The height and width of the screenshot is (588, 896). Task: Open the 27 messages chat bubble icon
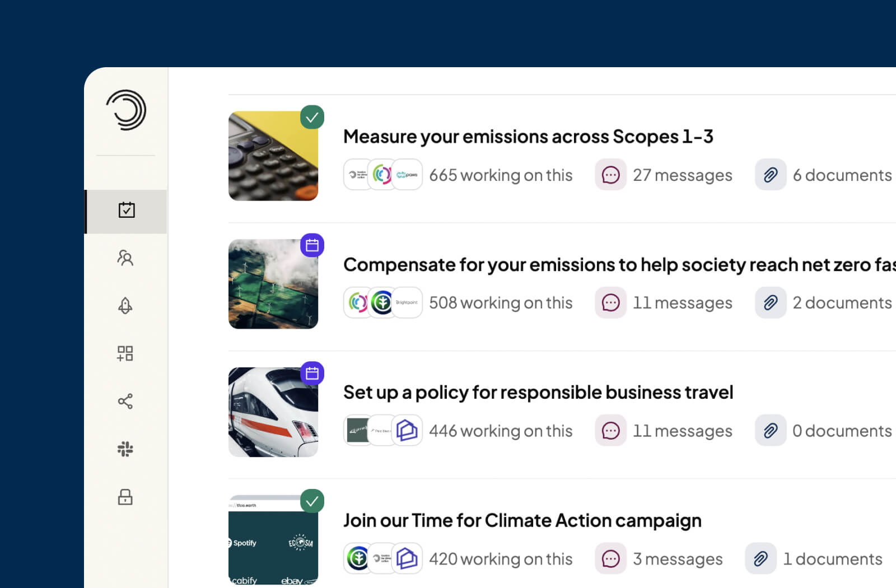610,175
